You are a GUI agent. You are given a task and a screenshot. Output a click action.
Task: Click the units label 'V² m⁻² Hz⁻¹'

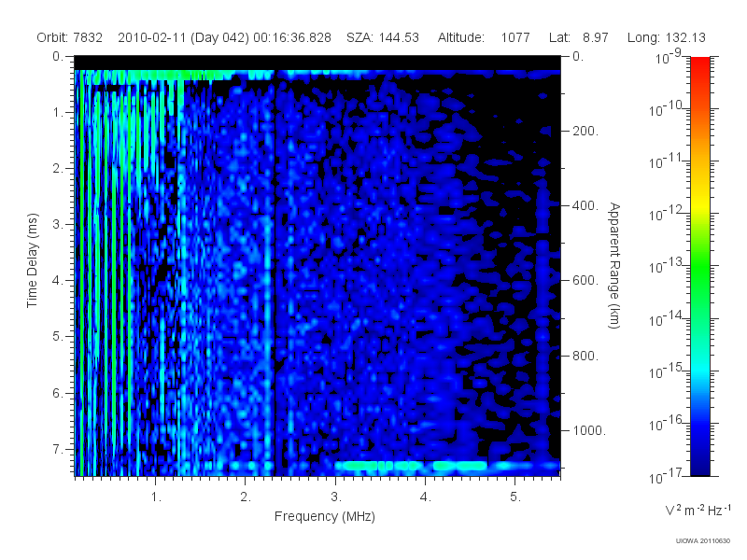[698, 510]
